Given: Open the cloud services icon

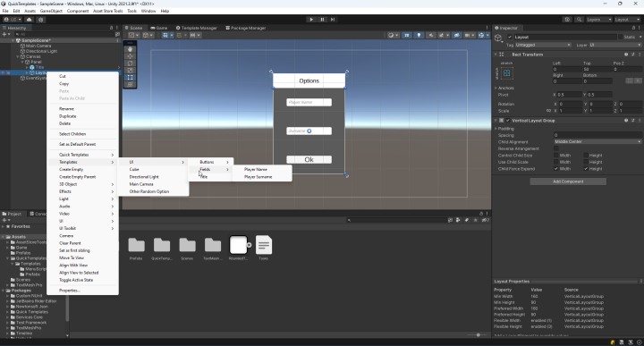Looking at the screenshot, I should tap(30, 20).
